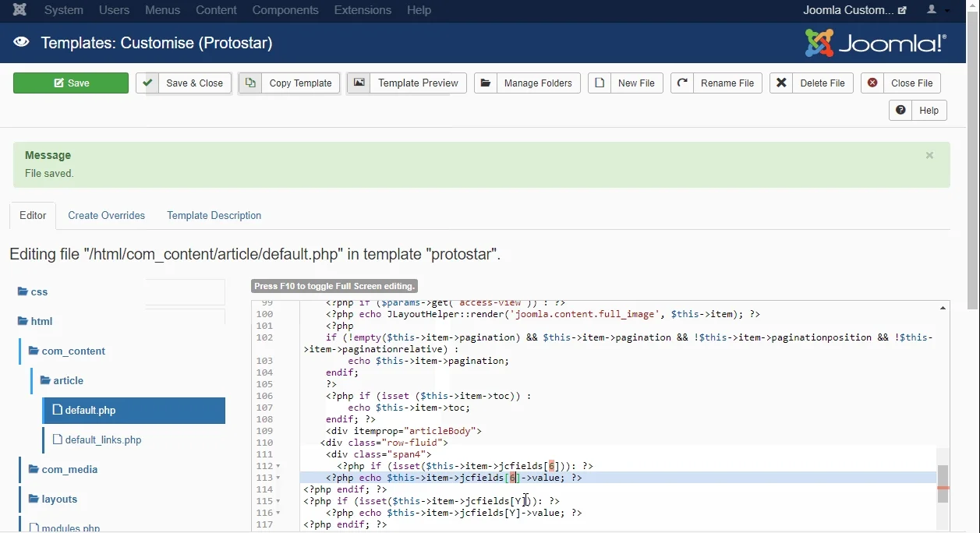Click the red circle icon on Close File

[872, 83]
